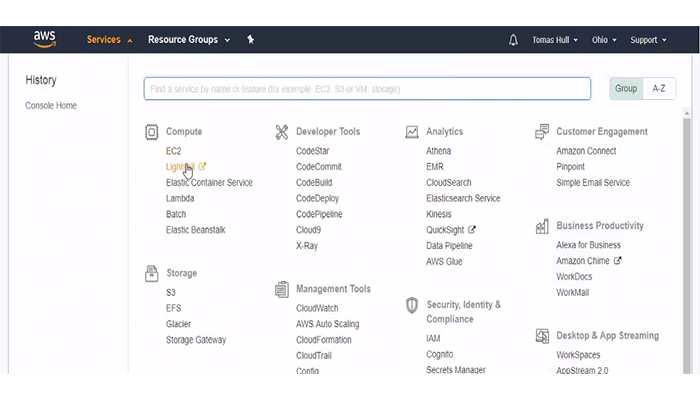Click the pin shortcut icon in navbar

250,40
